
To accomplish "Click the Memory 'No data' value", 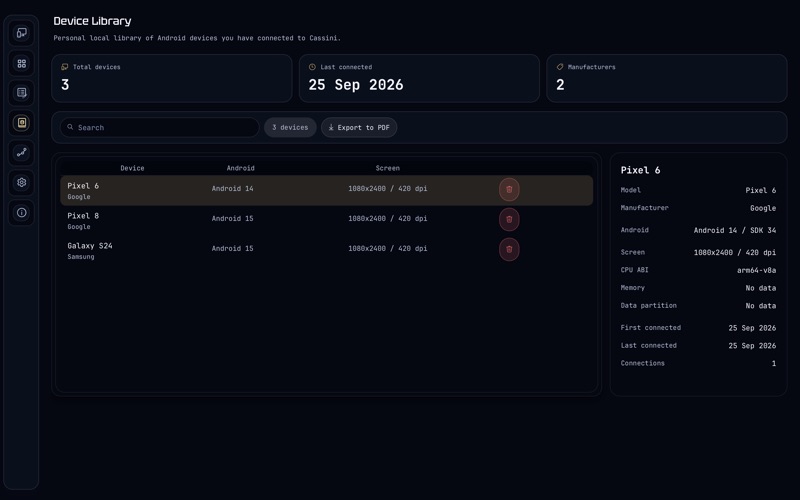I will (x=761, y=288).
